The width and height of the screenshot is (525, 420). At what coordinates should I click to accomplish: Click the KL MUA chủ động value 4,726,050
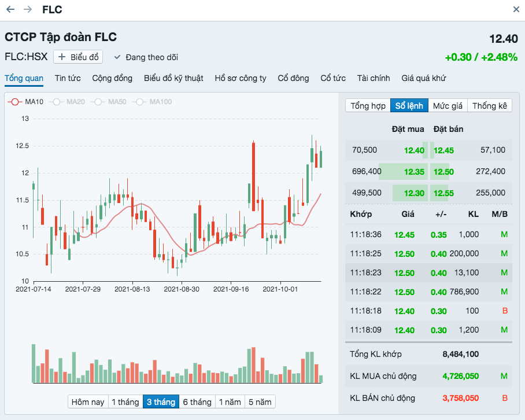460,376
